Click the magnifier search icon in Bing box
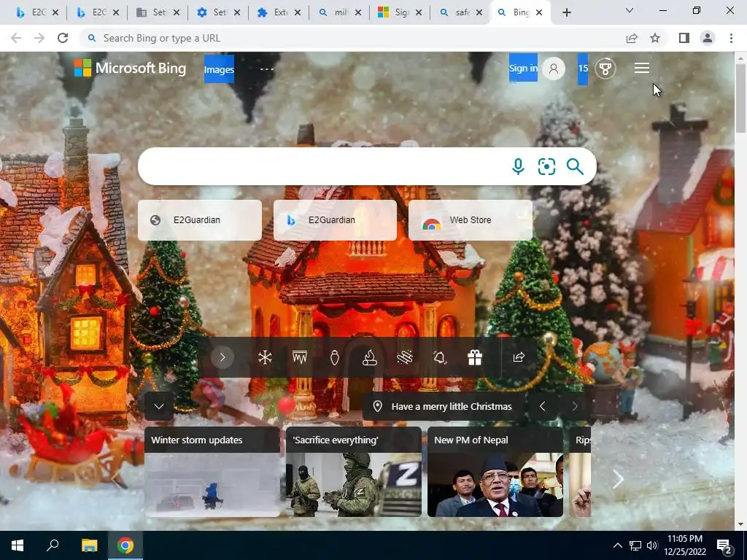 point(575,167)
